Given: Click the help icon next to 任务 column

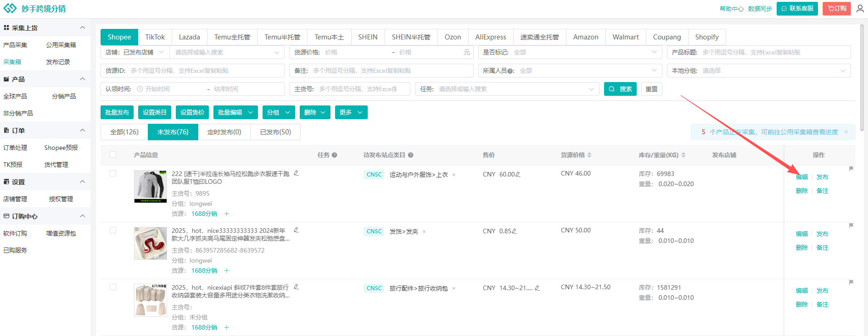Looking at the screenshot, I should tap(335, 155).
